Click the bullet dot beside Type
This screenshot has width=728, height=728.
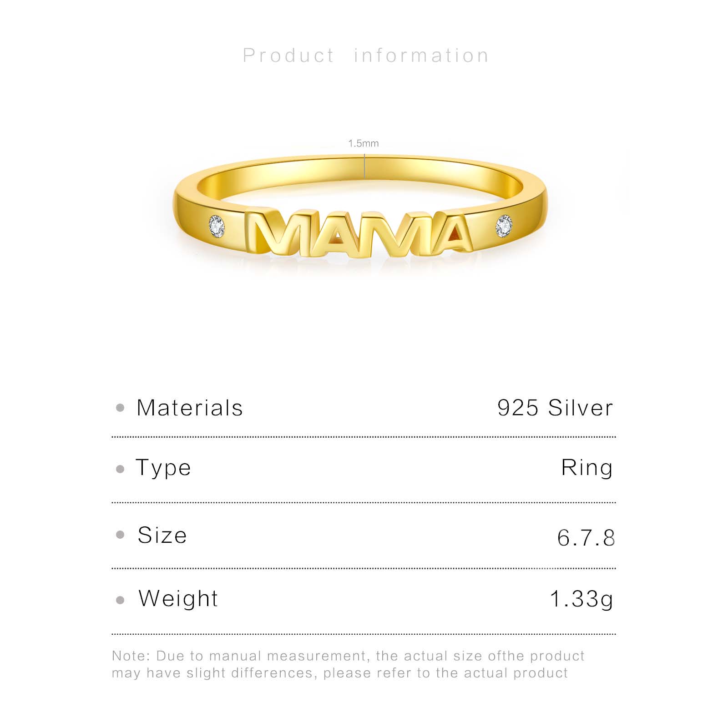pos(120,469)
